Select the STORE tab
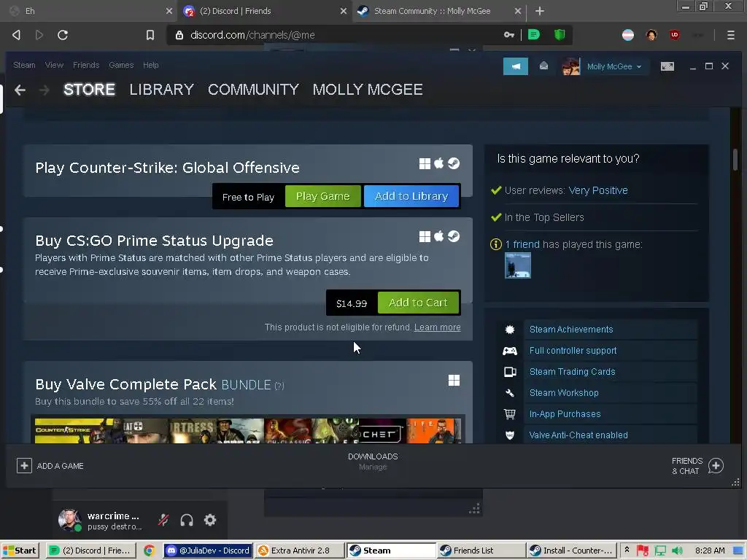Screen dimensions: 747x560 tap(89, 90)
